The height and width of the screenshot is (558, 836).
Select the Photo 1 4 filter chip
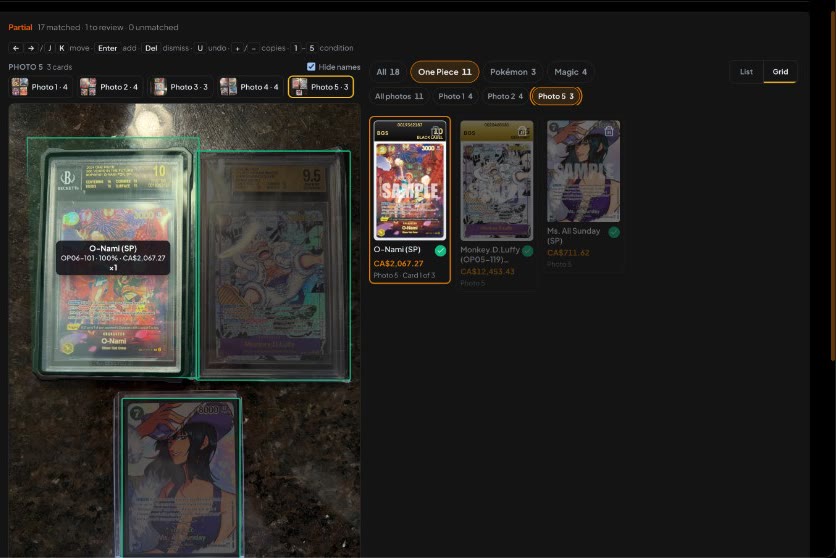(455, 96)
